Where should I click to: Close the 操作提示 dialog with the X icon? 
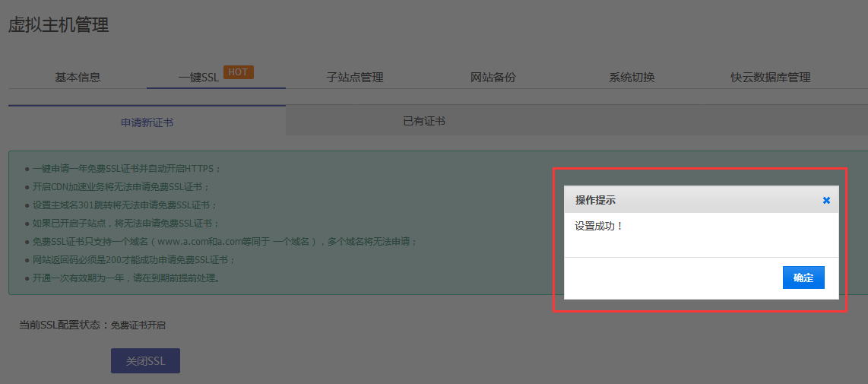(x=826, y=201)
